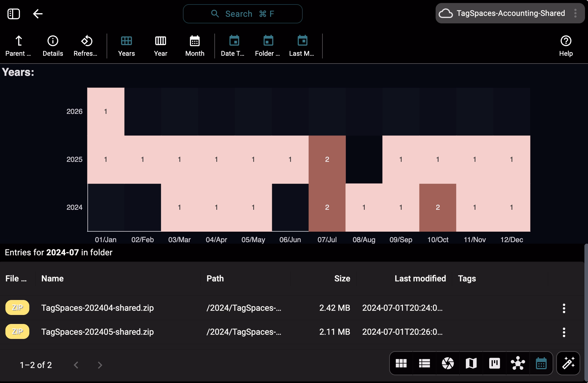Refresh the folder view

[x=86, y=46]
